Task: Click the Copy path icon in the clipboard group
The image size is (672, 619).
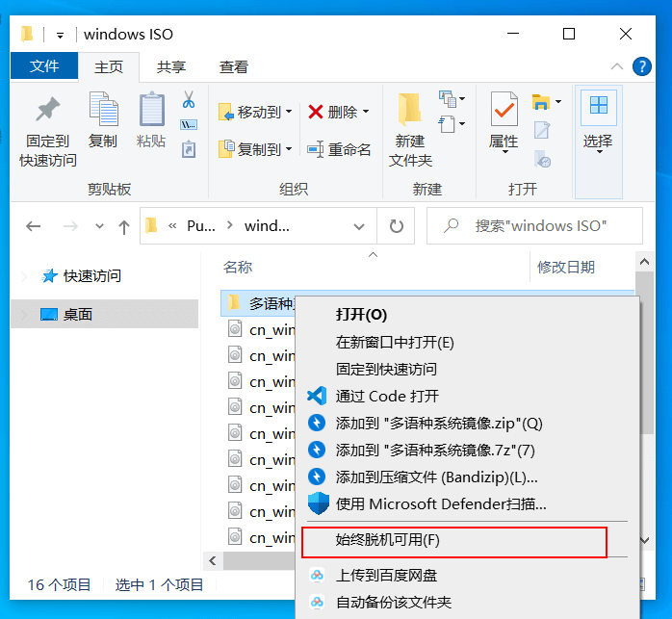Action: [x=189, y=125]
